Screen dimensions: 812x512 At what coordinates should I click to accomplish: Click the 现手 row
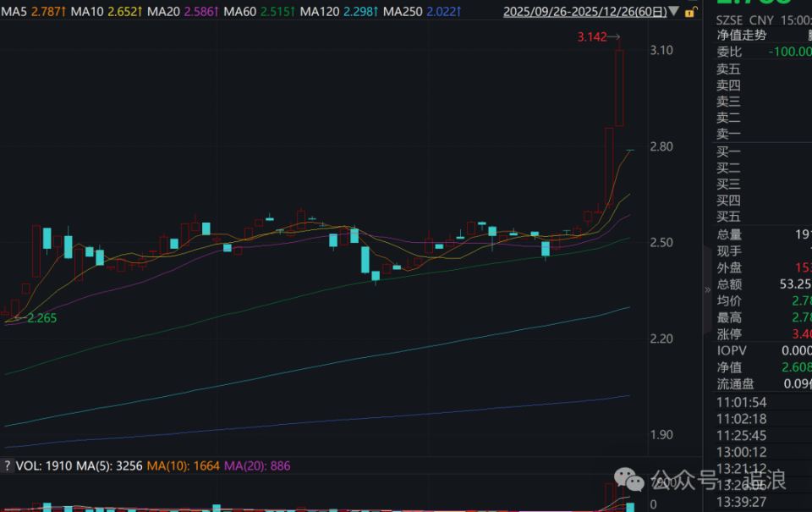pyautogui.click(x=764, y=251)
